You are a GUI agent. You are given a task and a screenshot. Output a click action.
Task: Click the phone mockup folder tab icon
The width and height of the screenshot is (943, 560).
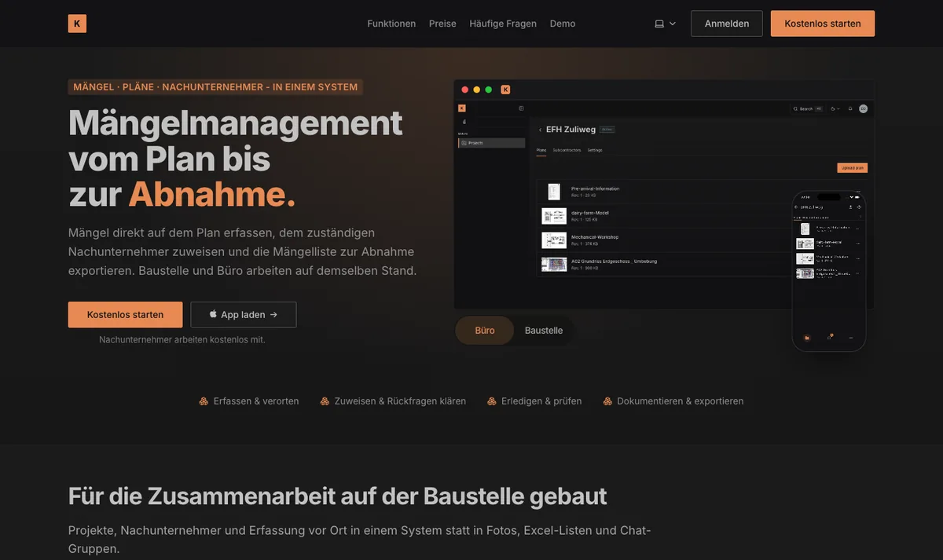(x=807, y=338)
